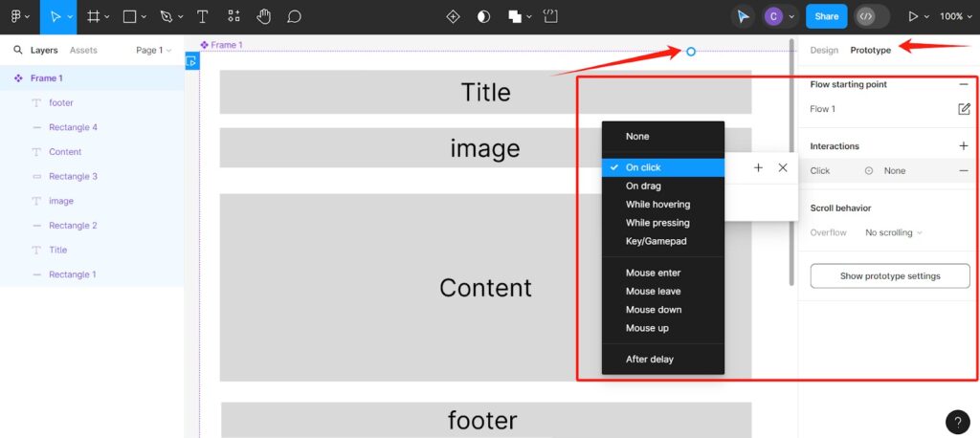Image resolution: width=980 pixels, height=438 pixels.
Task: Open Overflow No scrolling dropdown
Action: [x=893, y=232]
